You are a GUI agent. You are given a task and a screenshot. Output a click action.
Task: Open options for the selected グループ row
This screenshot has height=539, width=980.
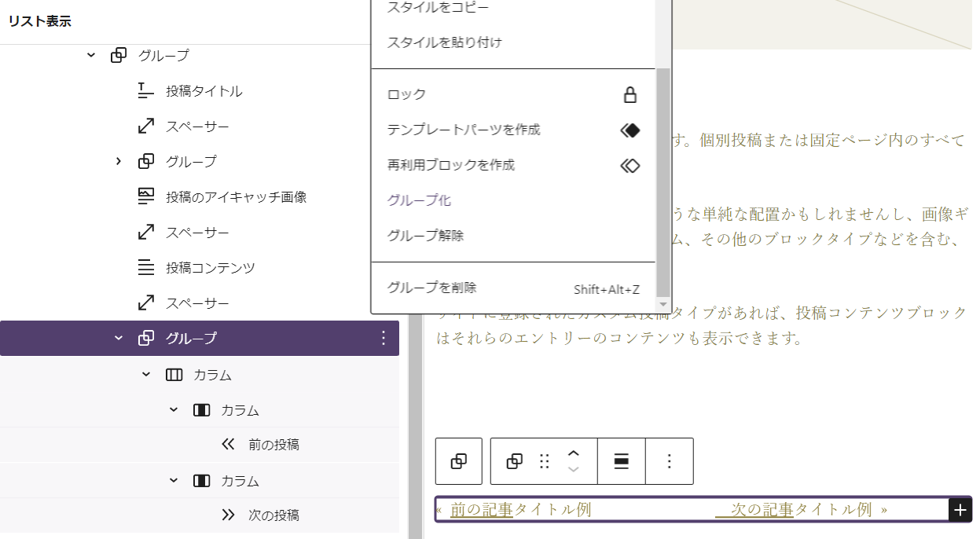(x=384, y=338)
